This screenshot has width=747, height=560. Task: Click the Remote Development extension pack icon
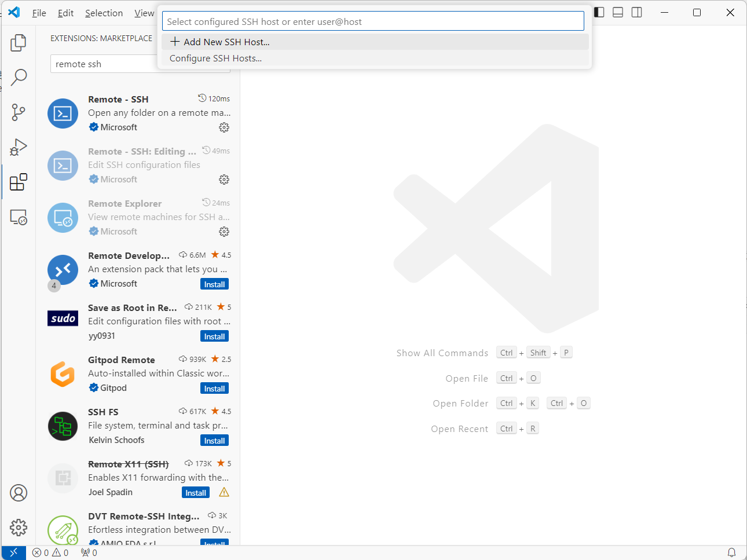tap(63, 270)
